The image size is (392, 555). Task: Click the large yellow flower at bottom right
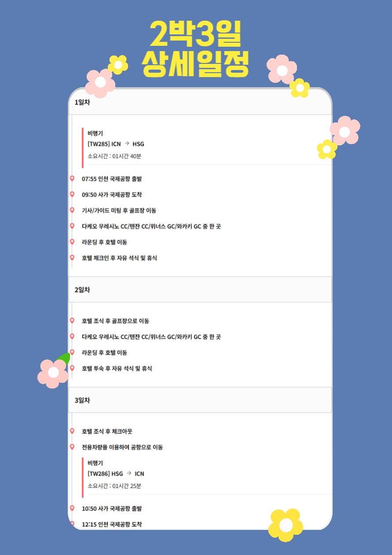click(286, 525)
